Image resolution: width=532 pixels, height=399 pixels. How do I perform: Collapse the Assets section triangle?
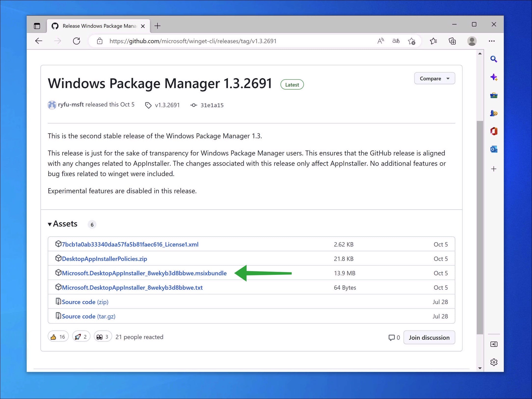(50, 224)
